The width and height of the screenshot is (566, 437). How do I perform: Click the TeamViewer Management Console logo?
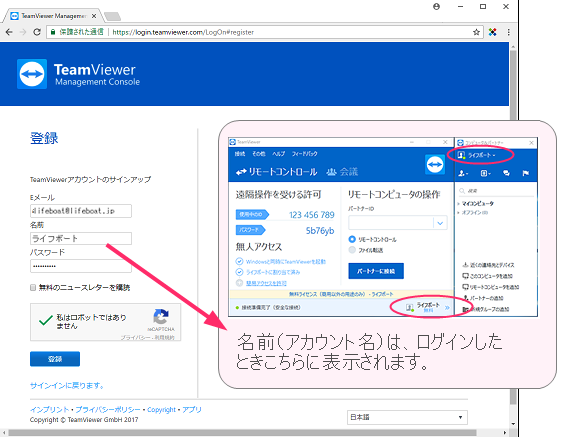[78, 74]
